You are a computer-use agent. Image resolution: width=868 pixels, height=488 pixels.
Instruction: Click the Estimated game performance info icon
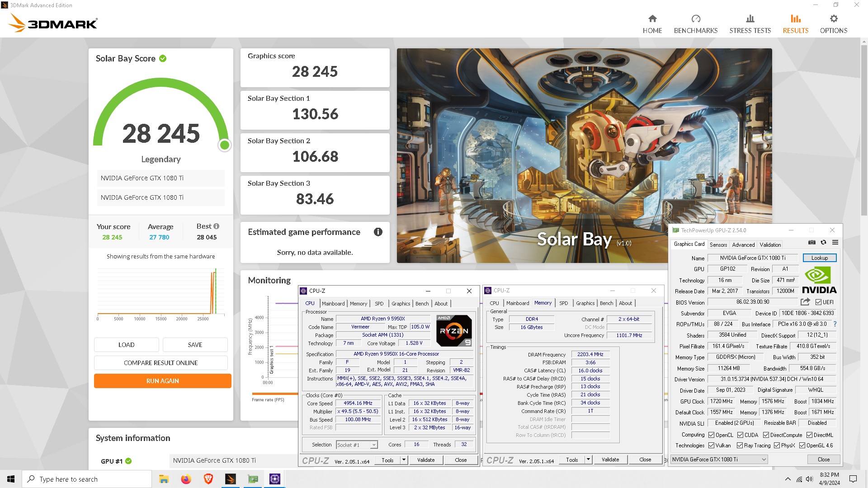[378, 232]
